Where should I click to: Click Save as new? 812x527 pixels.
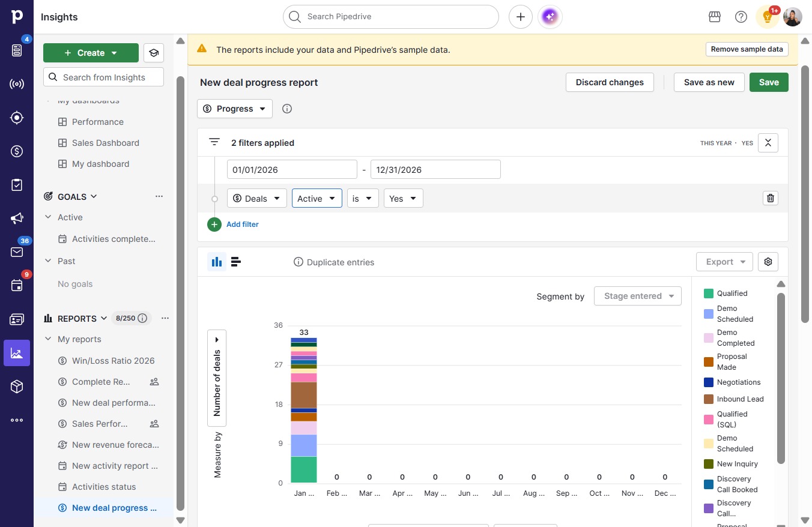pyautogui.click(x=709, y=82)
